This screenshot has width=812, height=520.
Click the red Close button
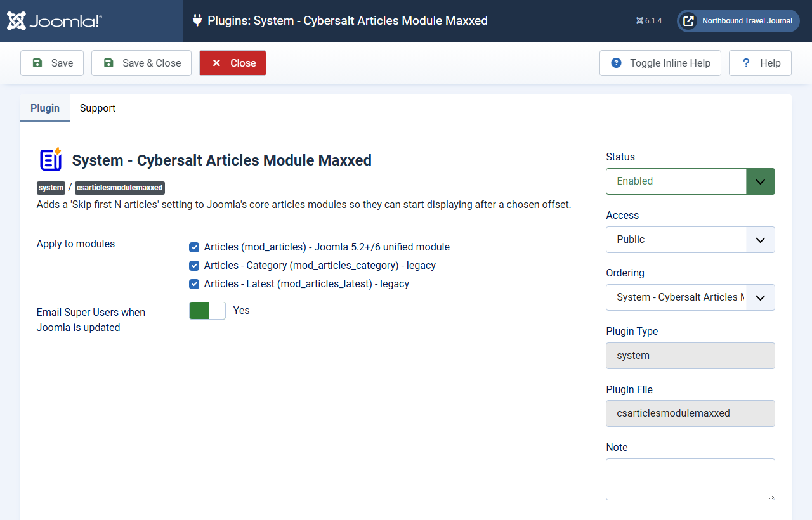[x=233, y=63]
